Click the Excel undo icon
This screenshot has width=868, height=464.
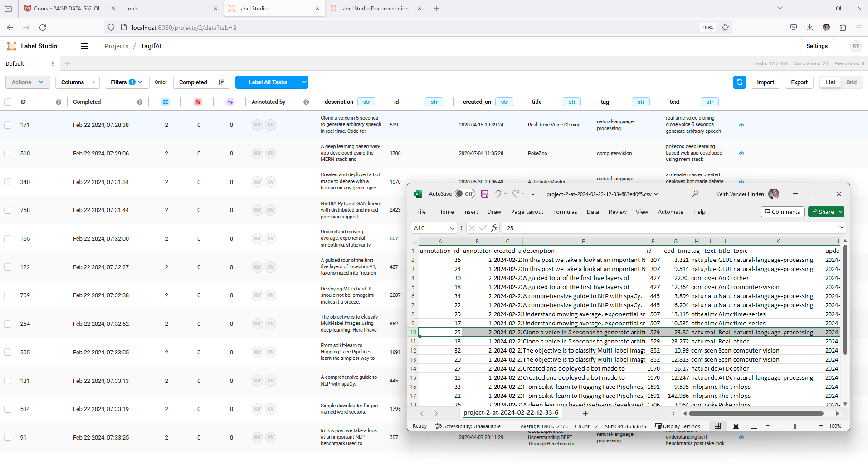click(497, 194)
